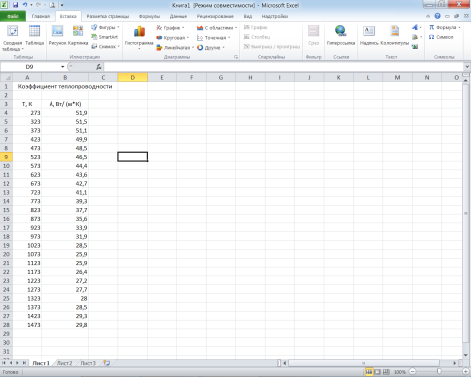This screenshot has height=377, width=471.
Task: Click the Гиперссылка globe icon
Action: 341,35
